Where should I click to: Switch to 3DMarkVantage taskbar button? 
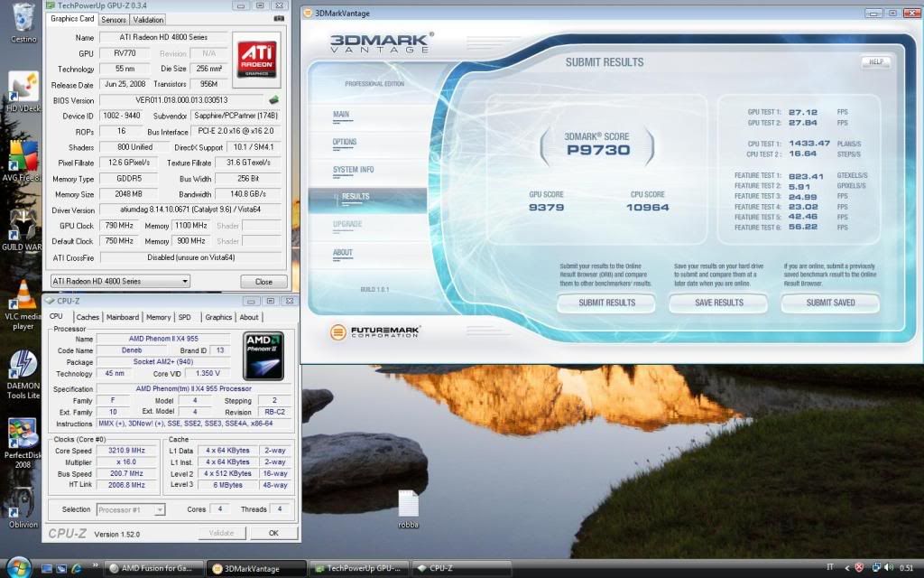coord(257,569)
